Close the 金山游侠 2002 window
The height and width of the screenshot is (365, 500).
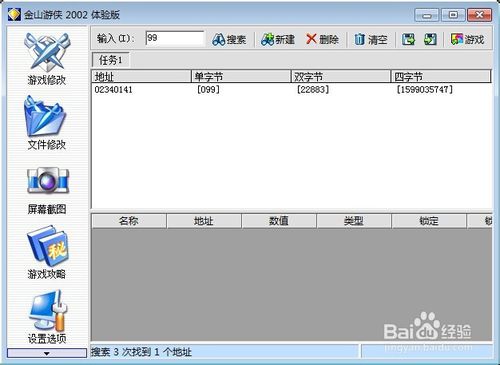tap(479, 15)
